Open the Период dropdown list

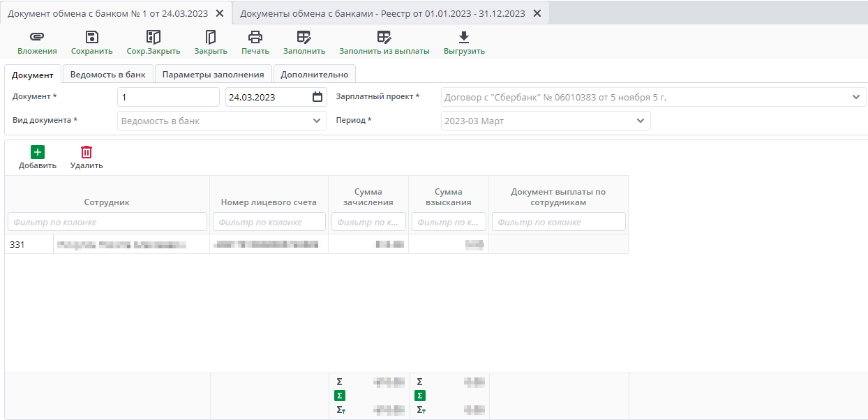pos(641,121)
